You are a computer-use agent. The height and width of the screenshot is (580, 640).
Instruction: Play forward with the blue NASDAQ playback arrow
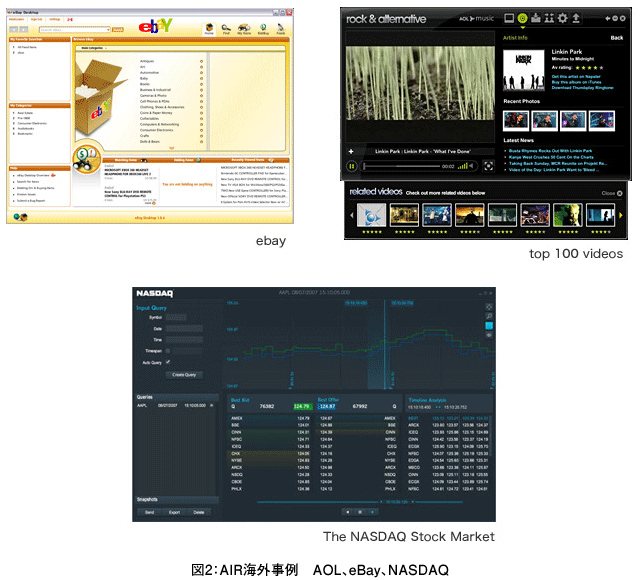pyautogui.click(x=372, y=512)
